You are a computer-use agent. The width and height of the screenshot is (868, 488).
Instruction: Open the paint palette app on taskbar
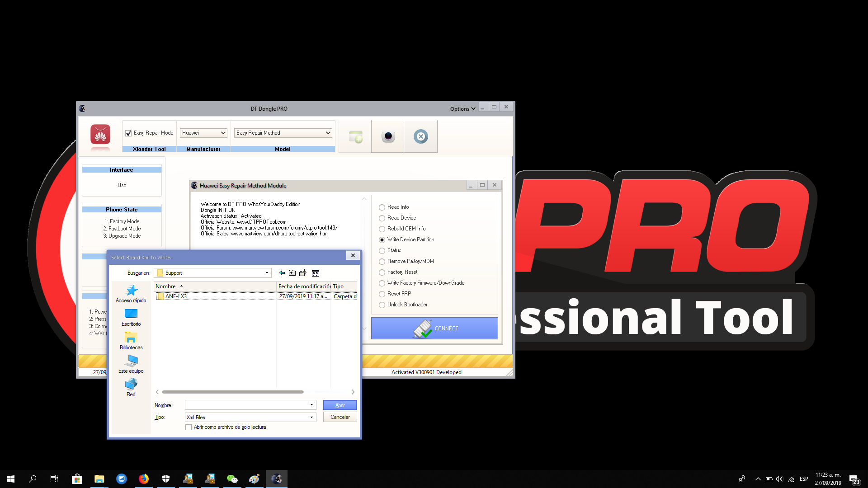click(x=255, y=479)
